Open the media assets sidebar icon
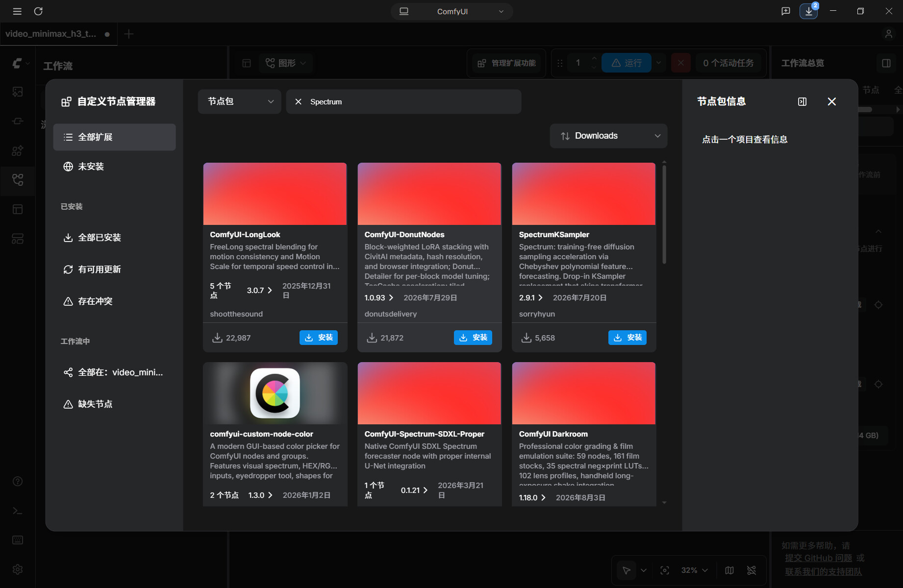This screenshot has width=903, height=588. [x=18, y=92]
